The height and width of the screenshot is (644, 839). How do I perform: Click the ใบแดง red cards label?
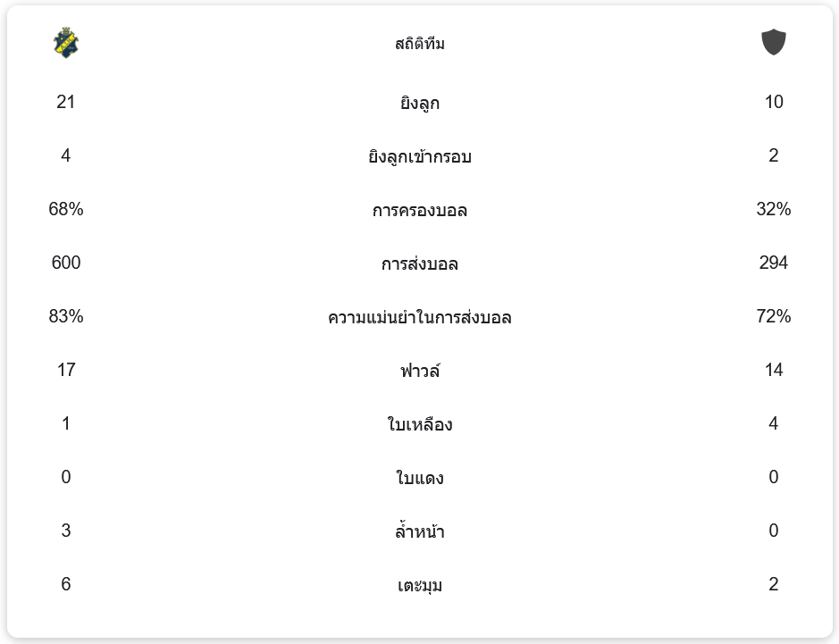click(420, 478)
